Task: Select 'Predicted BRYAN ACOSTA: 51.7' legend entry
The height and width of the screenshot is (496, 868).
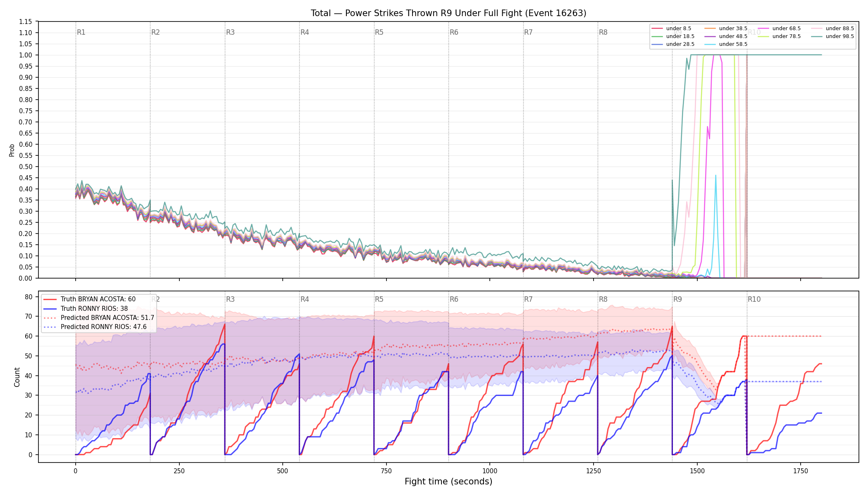Action: (99, 318)
